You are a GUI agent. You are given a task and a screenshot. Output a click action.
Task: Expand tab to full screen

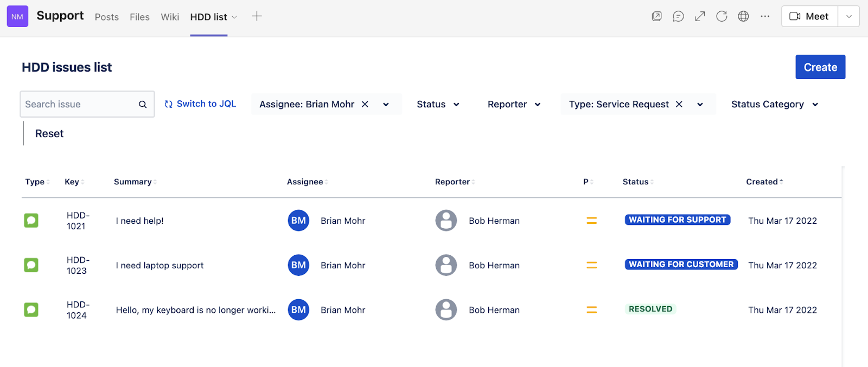[700, 16]
